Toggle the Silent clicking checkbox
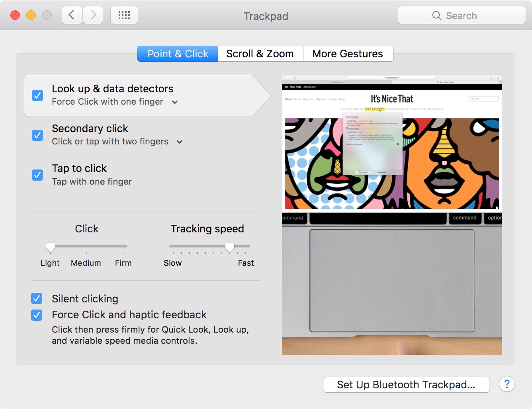 (37, 298)
